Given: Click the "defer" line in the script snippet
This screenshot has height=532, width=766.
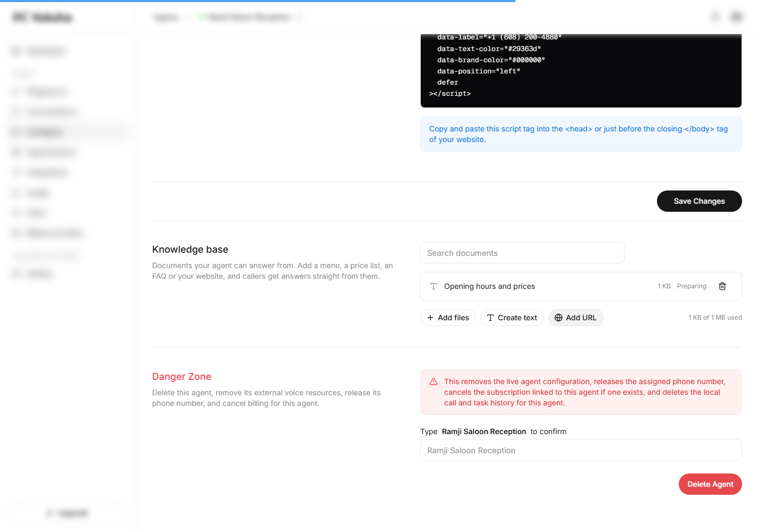Looking at the screenshot, I should pyautogui.click(x=447, y=82).
